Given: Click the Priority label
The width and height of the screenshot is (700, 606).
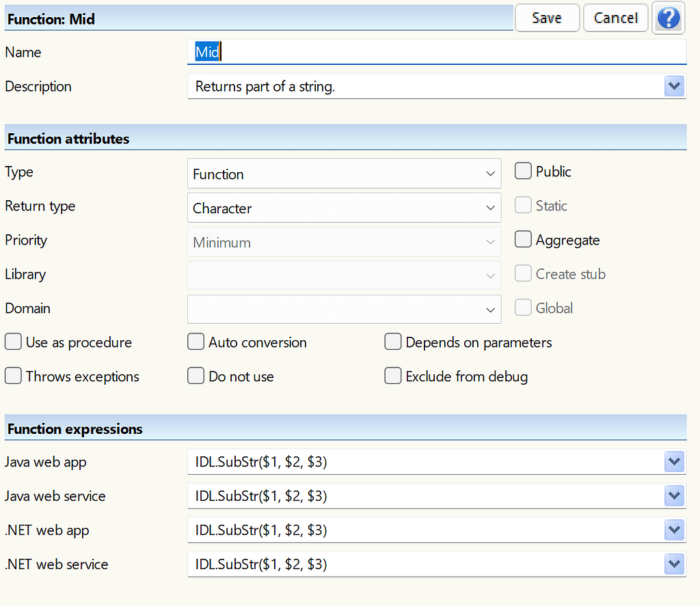Looking at the screenshot, I should click(26, 240).
